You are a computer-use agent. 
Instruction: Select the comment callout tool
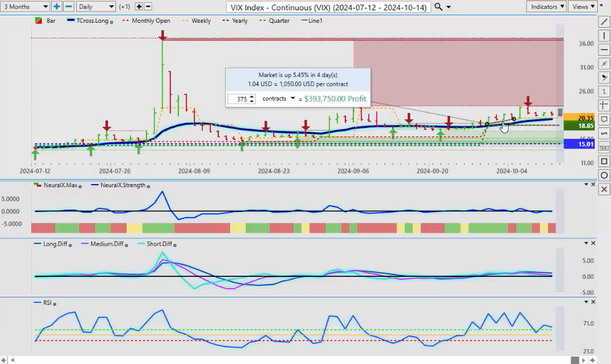[x=604, y=119]
